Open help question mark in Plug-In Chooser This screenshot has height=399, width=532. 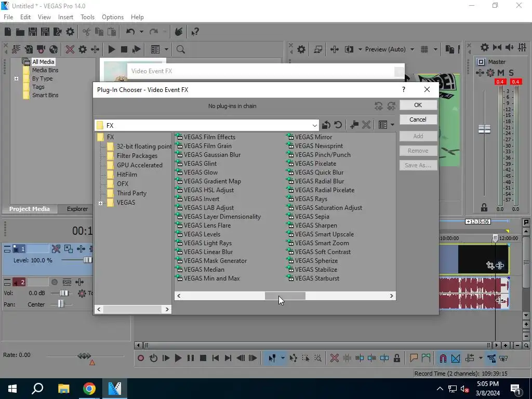click(403, 89)
